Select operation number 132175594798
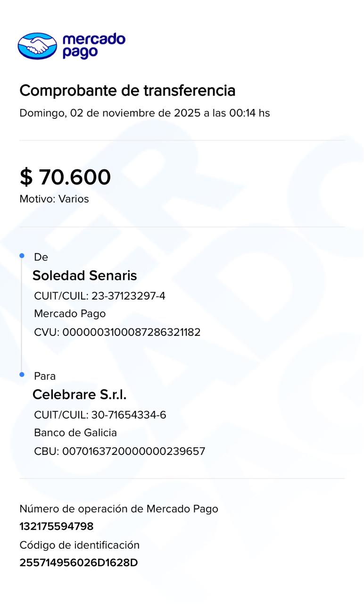Viewport: 364px width, 604px height. pyautogui.click(x=57, y=527)
